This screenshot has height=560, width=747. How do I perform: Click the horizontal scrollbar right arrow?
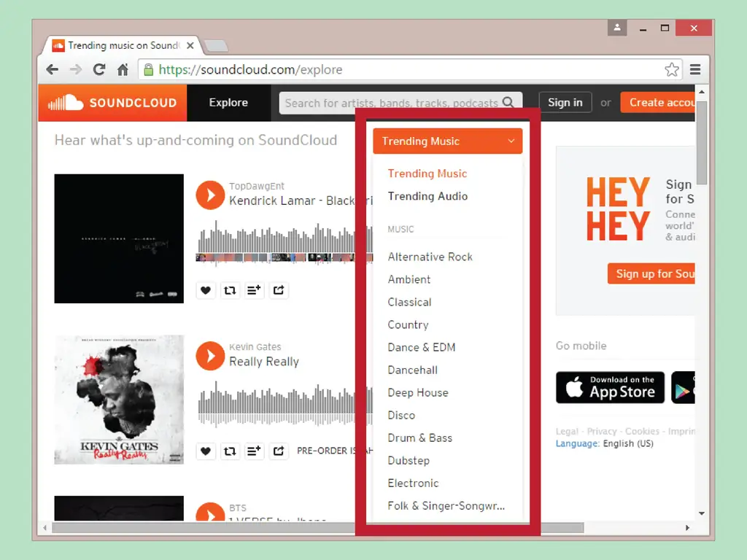(687, 528)
